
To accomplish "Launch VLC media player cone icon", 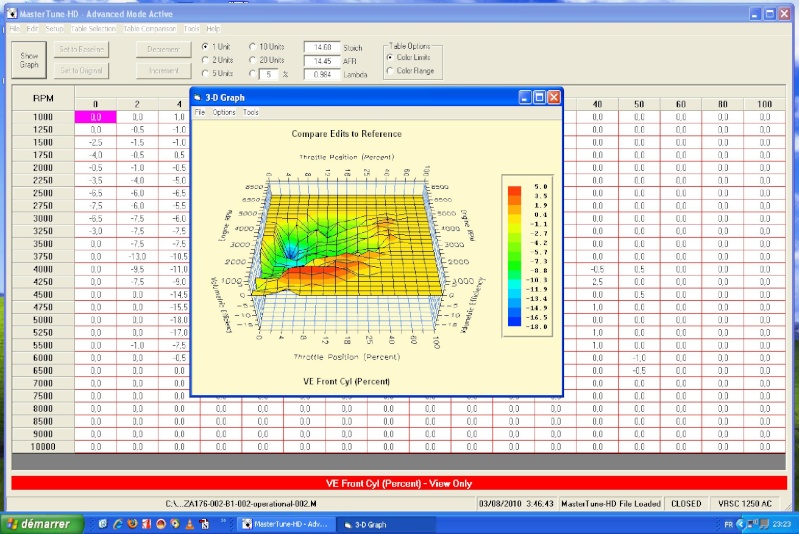I will (190, 524).
